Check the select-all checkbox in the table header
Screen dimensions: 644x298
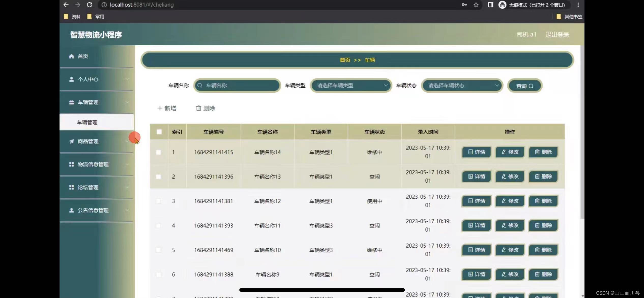pos(159,132)
